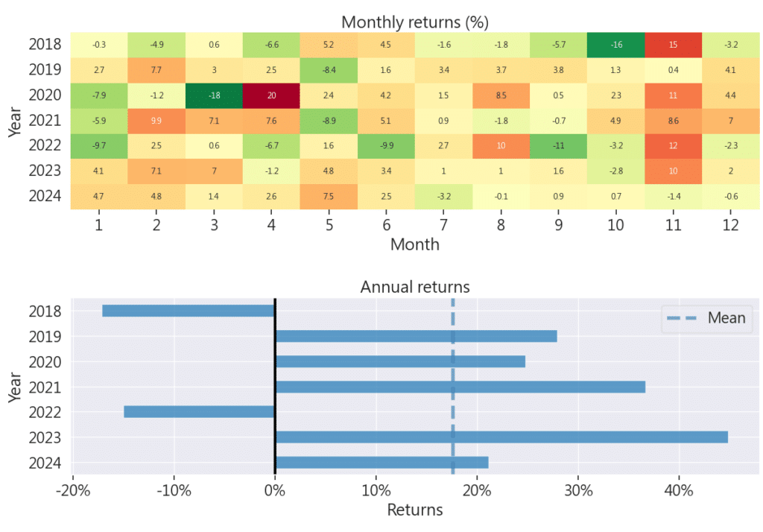
Task: Click the "Annual returns" chart title
Action: (x=415, y=287)
